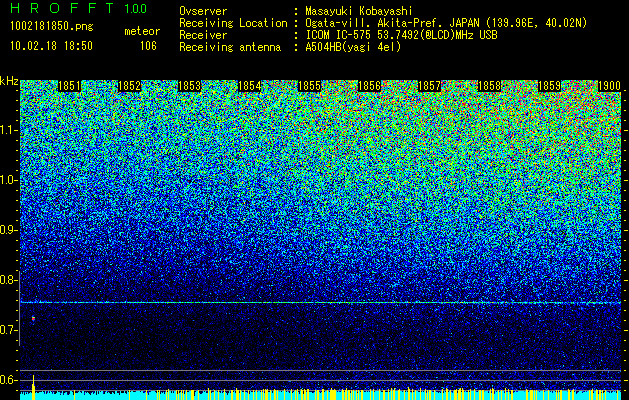Click the 1852 time marker
Viewport: 629px width, 400px height.
coord(130,86)
